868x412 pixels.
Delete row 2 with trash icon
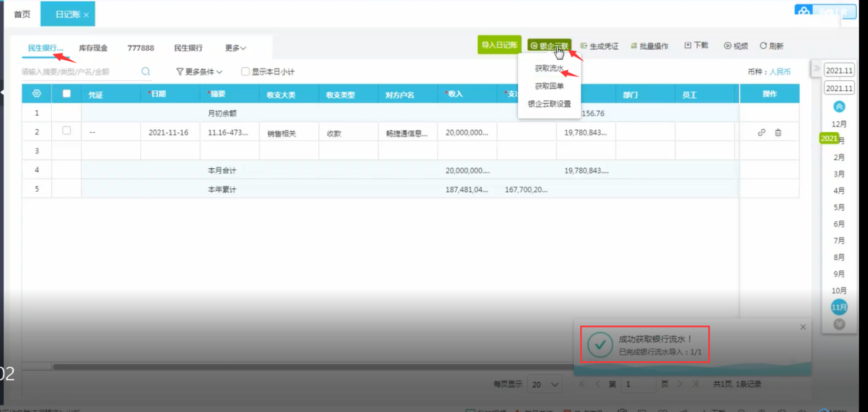point(778,133)
